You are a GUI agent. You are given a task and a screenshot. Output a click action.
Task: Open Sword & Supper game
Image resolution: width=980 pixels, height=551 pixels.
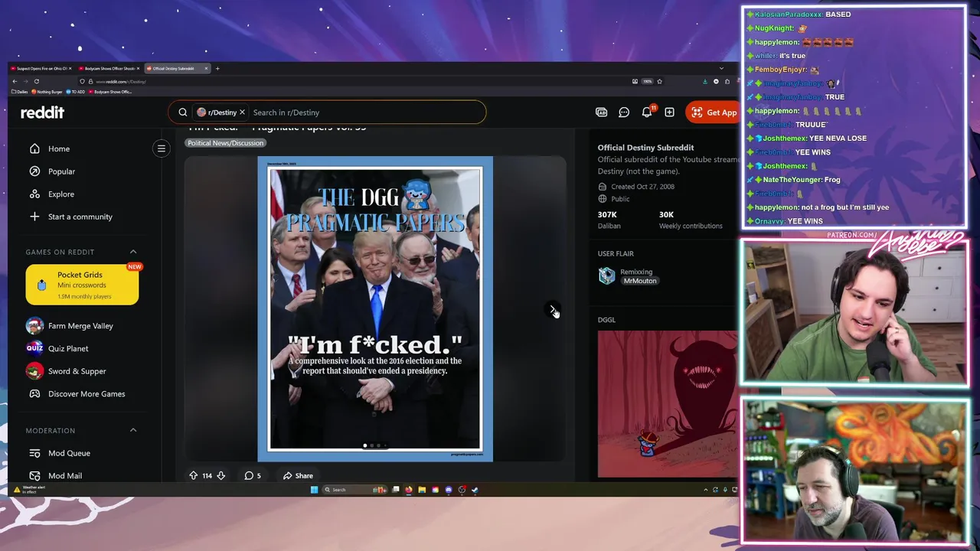coord(77,371)
